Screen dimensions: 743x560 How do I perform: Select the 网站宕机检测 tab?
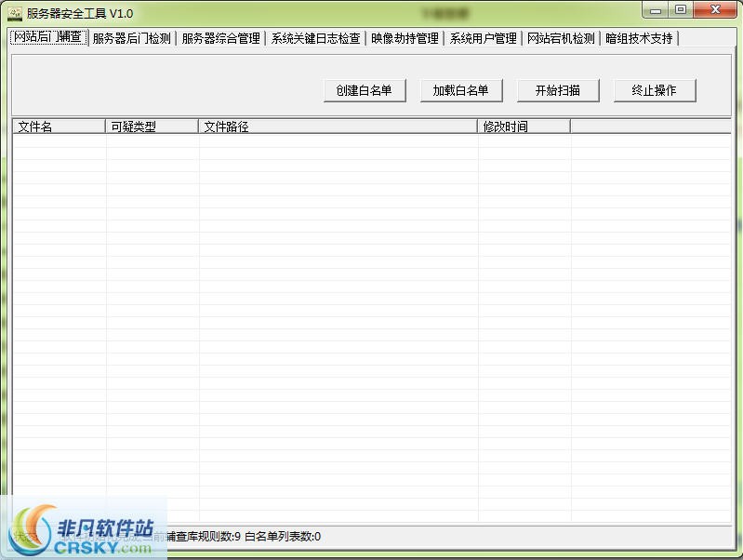[x=561, y=38]
